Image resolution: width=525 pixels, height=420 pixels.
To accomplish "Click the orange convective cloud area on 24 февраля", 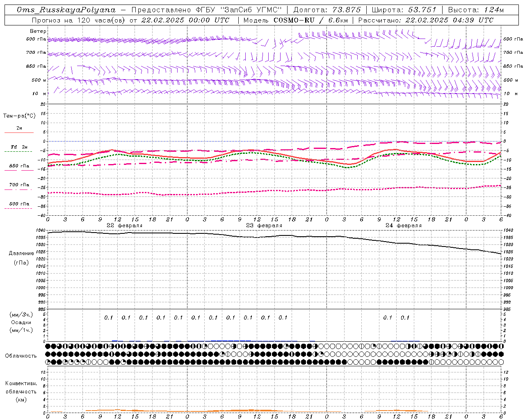I will click(396, 411).
